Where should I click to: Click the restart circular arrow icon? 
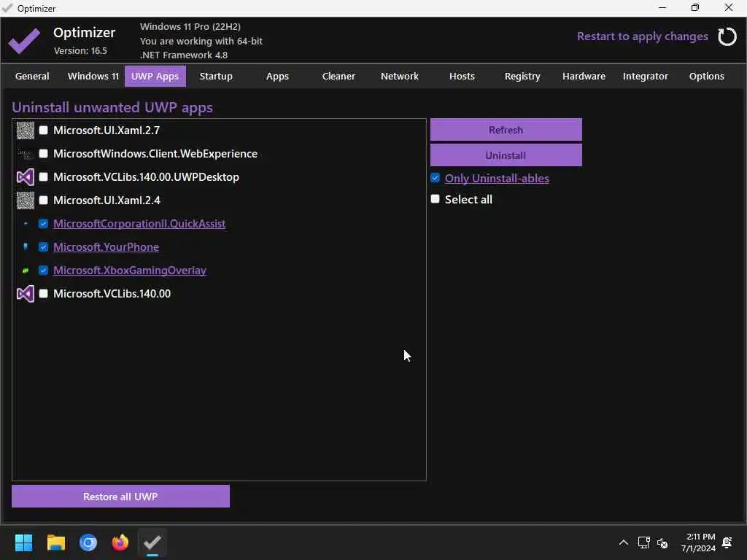(x=727, y=36)
